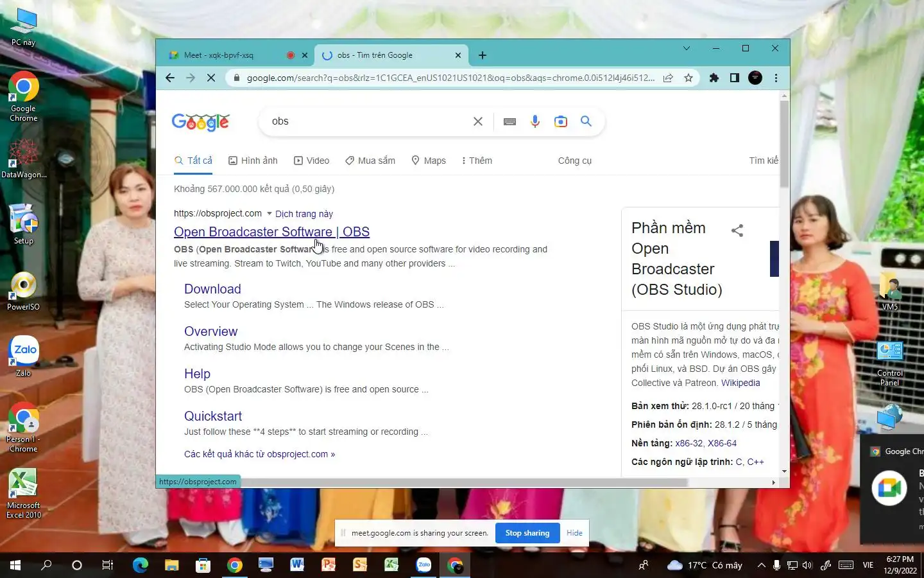Clear the Google search box with X
Image resolution: width=924 pixels, height=578 pixels.
pyautogui.click(x=478, y=121)
